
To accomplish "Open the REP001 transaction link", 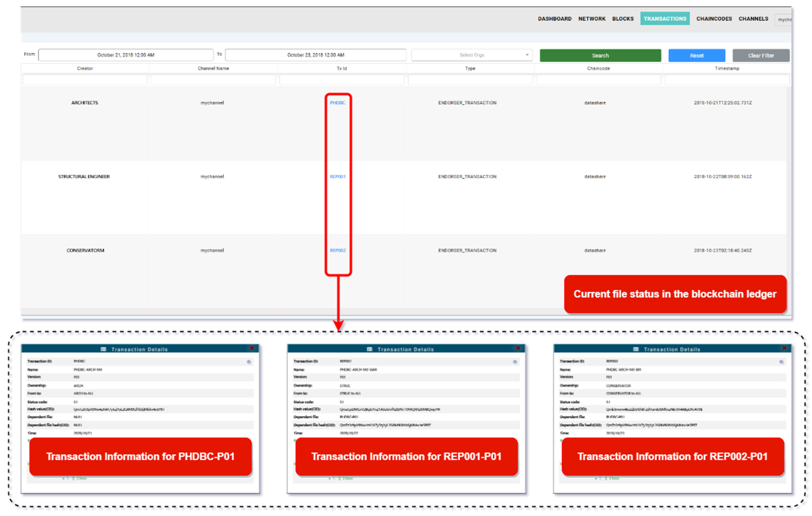I will [x=338, y=176].
